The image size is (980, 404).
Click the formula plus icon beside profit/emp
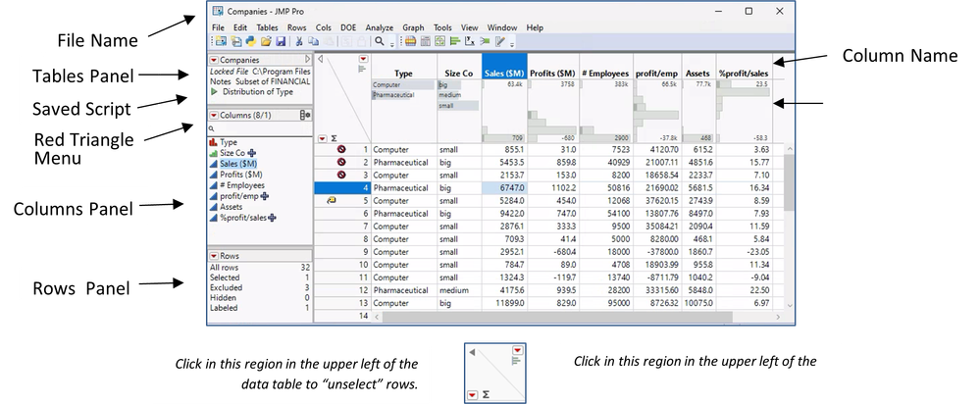click(x=265, y=196)
